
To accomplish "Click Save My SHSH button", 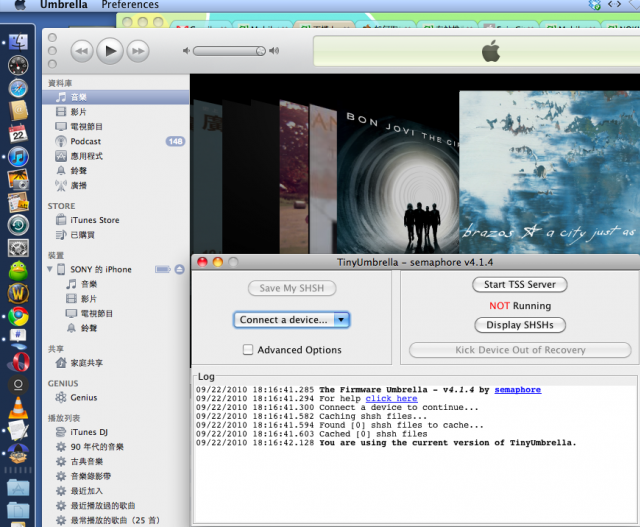I will click(292, 288).
